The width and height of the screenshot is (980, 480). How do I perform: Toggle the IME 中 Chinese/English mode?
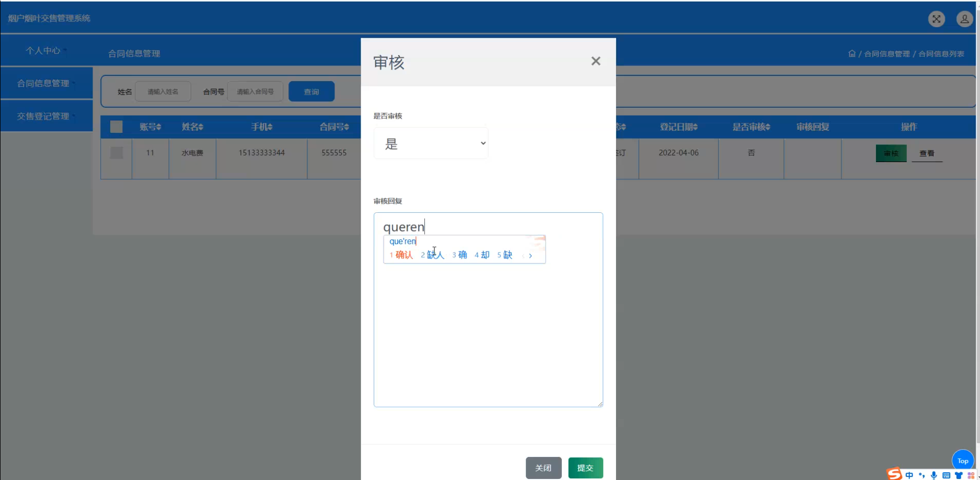[x=909, y=475]
